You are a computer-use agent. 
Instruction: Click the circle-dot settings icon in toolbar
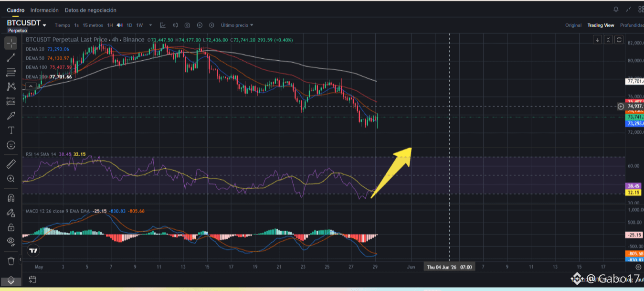click(x=211, y=25)
